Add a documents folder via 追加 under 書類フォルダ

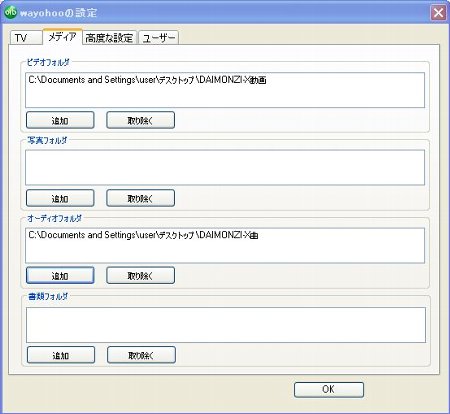coord(61,355)
